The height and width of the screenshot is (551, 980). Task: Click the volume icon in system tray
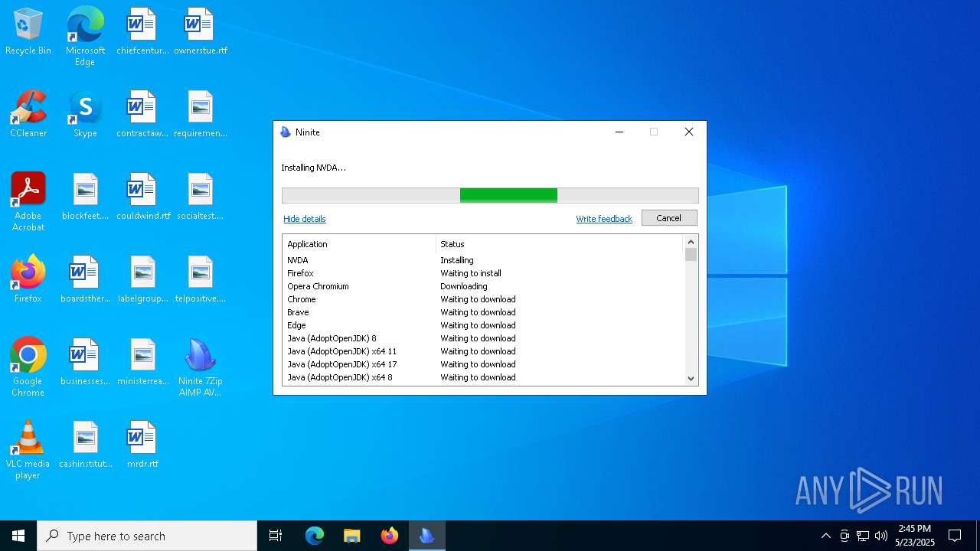tap(881, 536)
